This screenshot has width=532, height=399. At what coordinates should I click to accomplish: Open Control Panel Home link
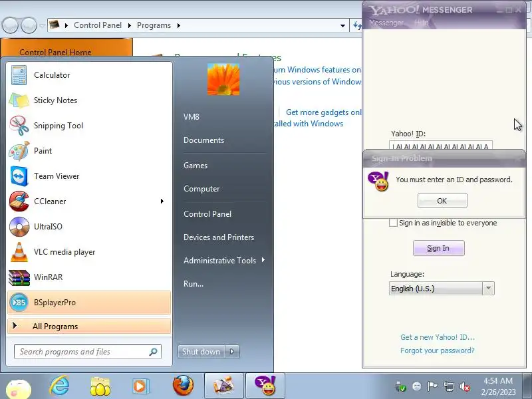(x=55, y=53)
